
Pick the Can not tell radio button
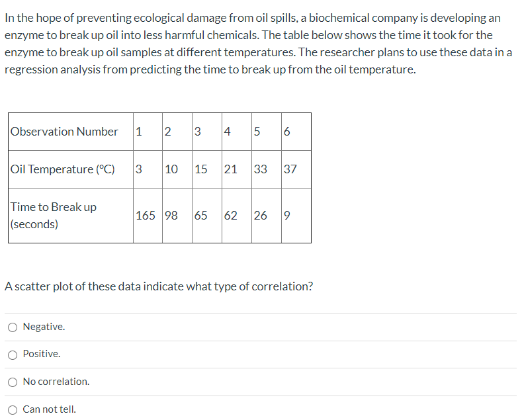click(13, 409)
